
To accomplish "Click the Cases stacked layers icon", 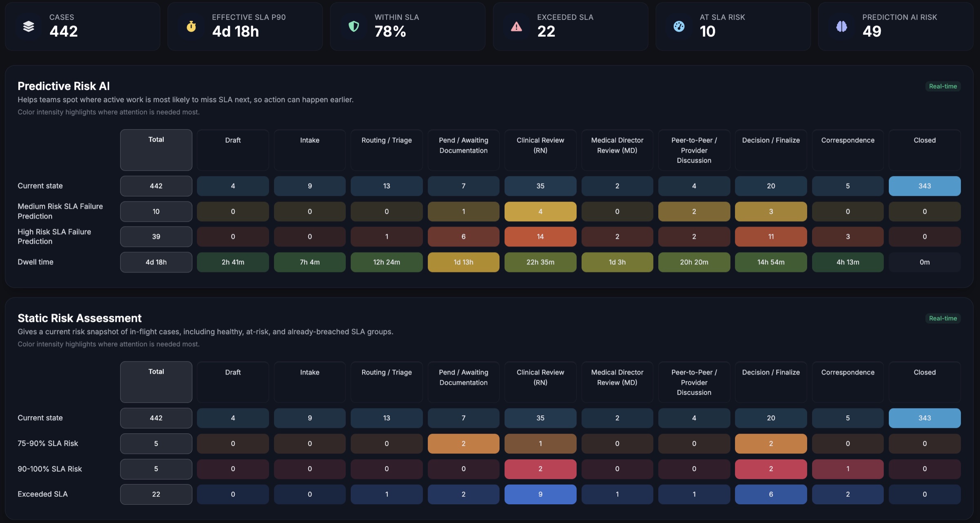I will point(29,27).
